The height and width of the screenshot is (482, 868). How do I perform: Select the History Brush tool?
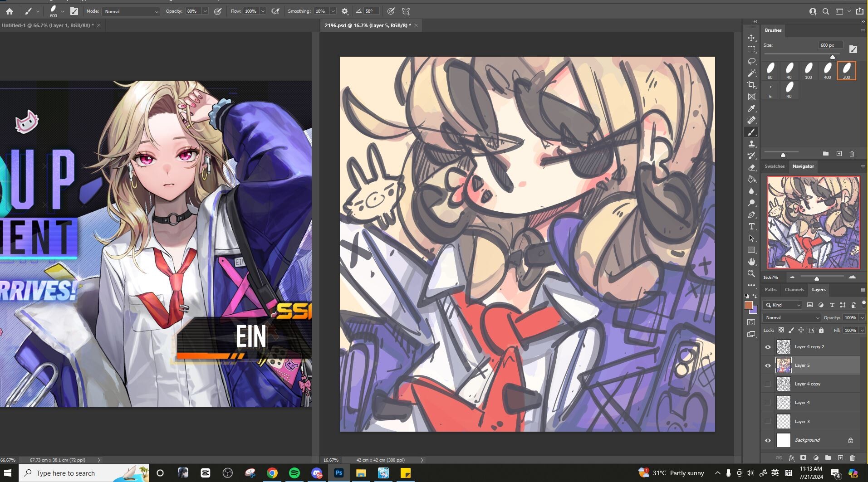751,156
